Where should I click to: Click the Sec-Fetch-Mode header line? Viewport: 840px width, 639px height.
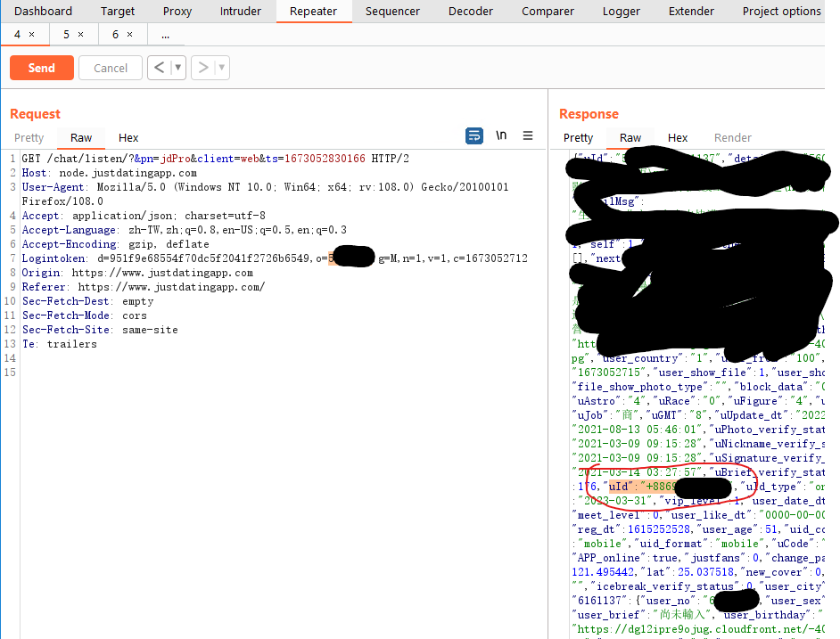[84, 315]
